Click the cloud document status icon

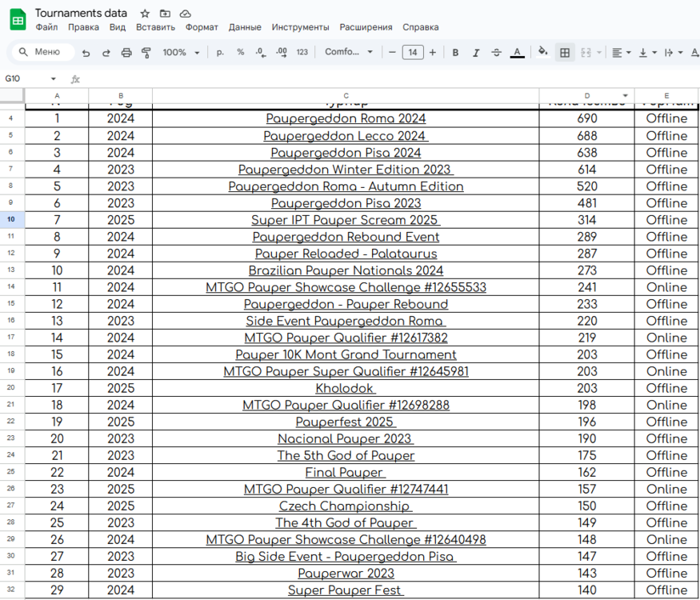click(186, 14)
